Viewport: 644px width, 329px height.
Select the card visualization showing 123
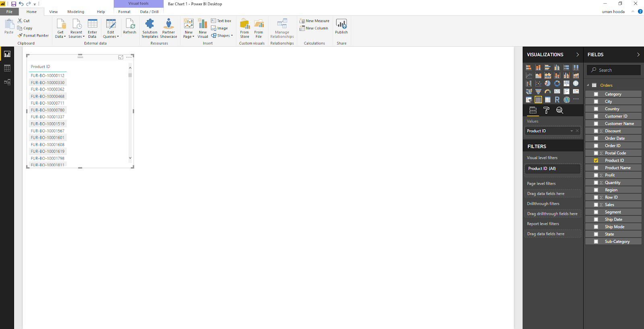(557, 92)
